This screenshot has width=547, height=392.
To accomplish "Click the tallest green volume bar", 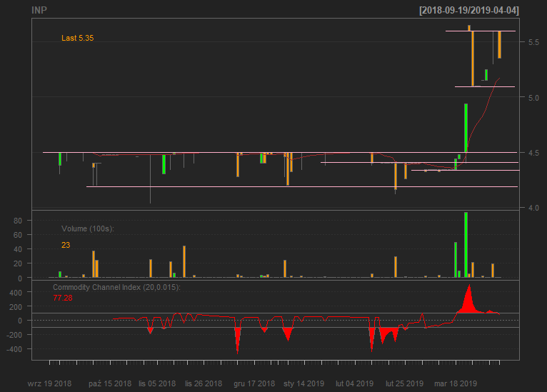I will [x=466, y=244].
